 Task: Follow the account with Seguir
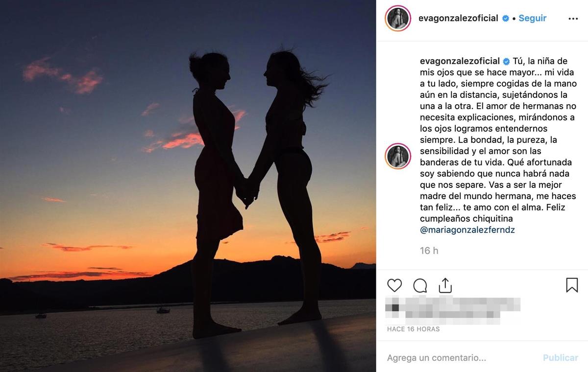532,18
